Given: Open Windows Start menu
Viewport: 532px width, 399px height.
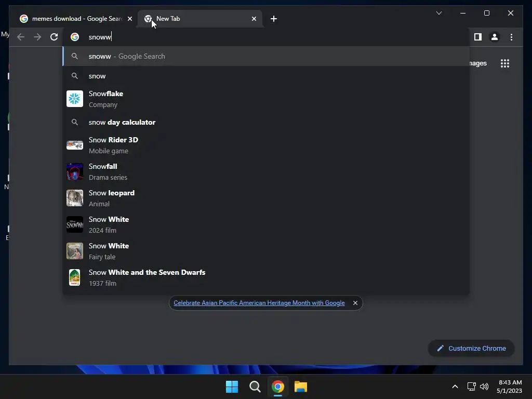Looking at the screenshot, I should pos(232,387).
